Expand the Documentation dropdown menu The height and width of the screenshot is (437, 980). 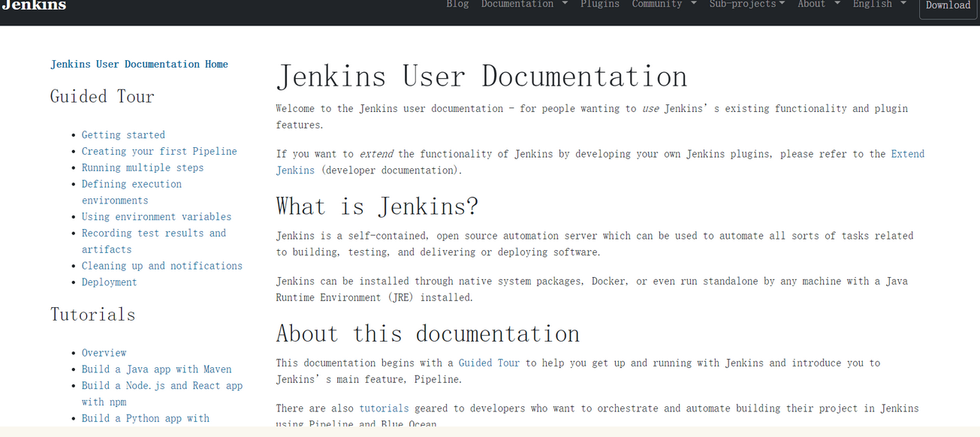click(524, 5)
